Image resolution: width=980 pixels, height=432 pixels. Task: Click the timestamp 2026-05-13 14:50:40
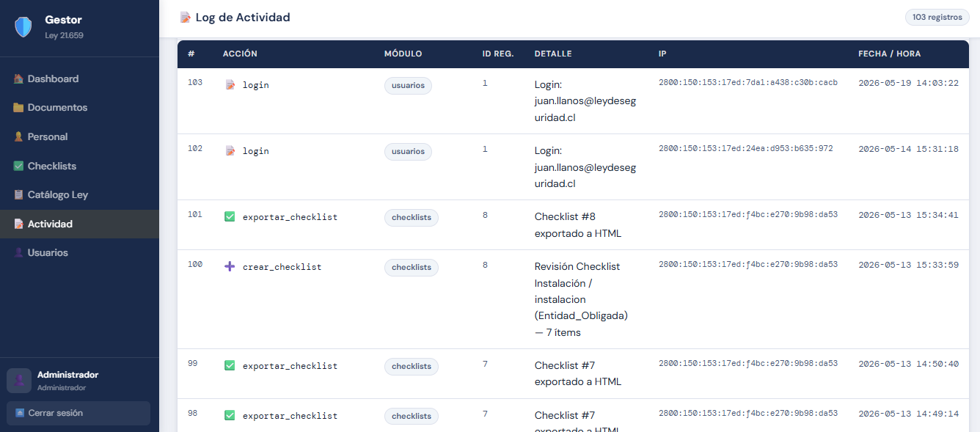[x=908, y=363]
